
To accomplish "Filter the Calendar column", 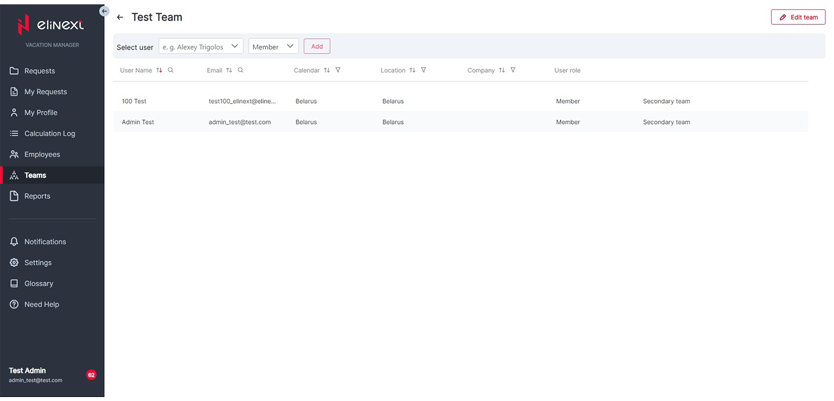I will point(338,70).
